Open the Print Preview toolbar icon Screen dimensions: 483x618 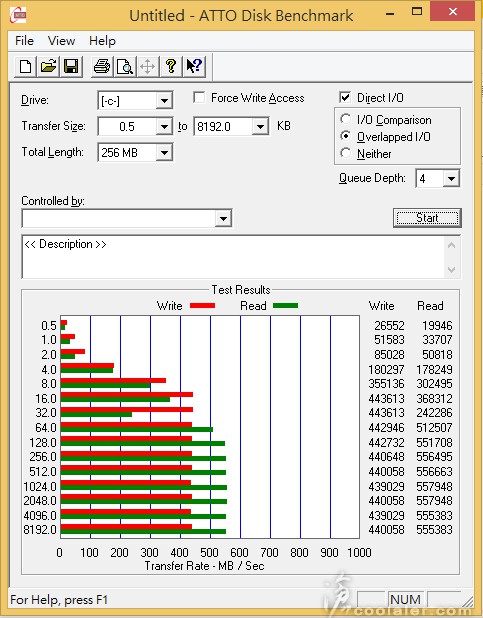(125, 66)
